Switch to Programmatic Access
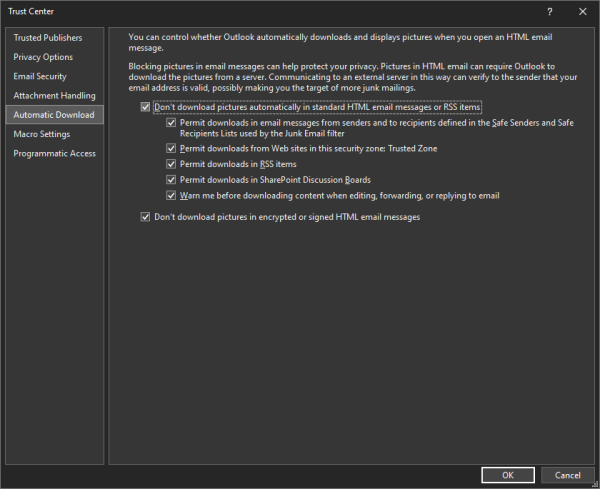The width and height of the screenshot is (600, 489). 55,153
